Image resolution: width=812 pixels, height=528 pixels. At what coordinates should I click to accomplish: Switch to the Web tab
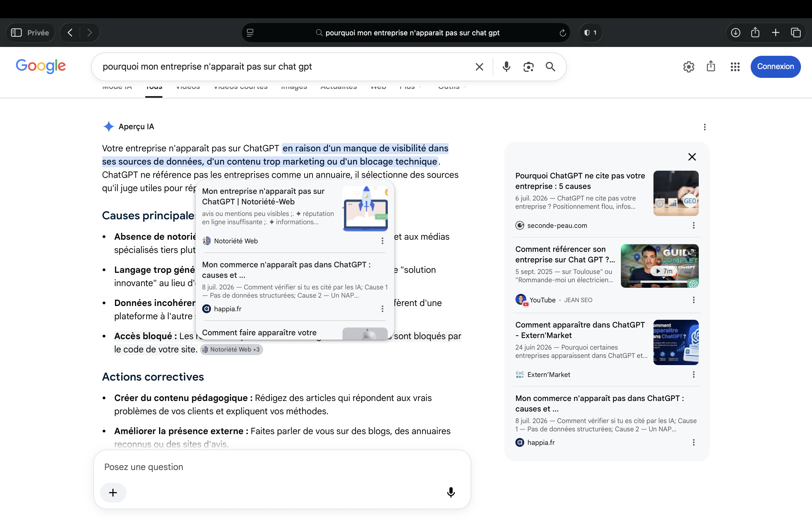point(378,87)
